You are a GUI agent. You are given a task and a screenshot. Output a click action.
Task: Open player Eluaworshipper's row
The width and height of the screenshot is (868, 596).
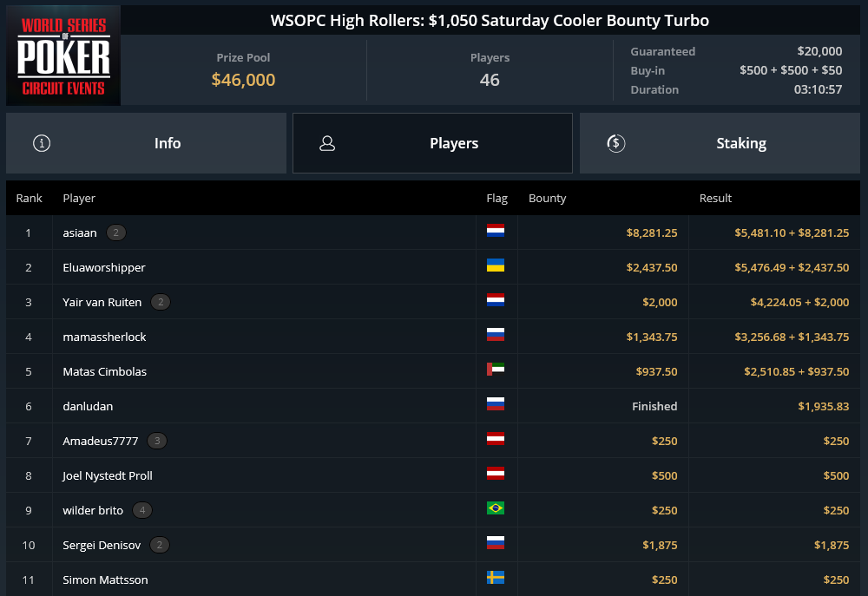pos(433,267)
